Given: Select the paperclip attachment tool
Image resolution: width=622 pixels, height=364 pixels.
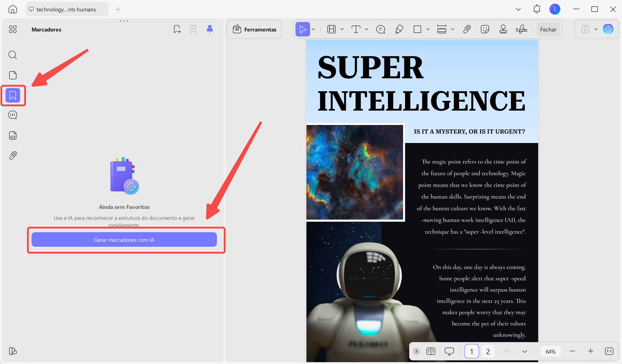Looking at the screenshot, I should (467, 29).
